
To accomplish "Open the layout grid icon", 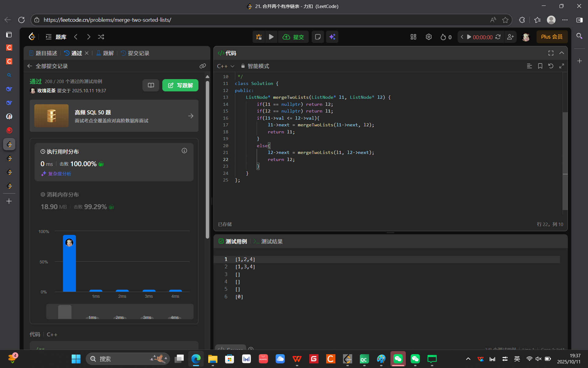I will (413, 37).
